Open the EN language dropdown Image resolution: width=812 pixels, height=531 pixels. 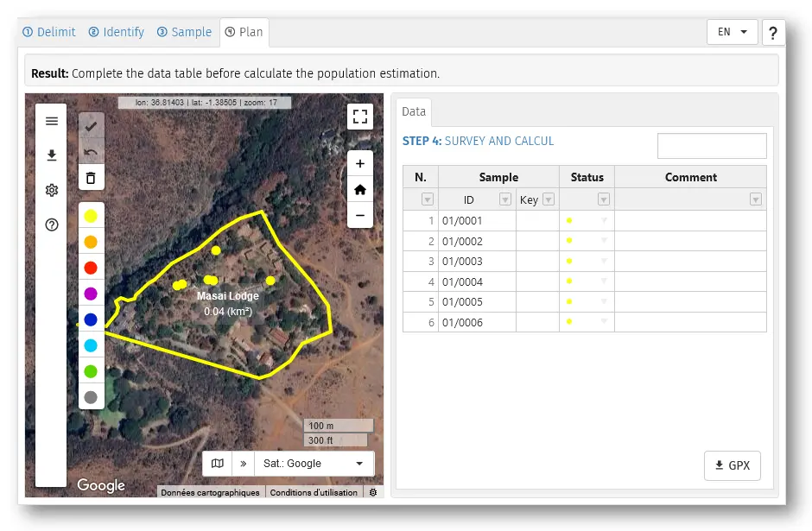click(x=732, y=32)
